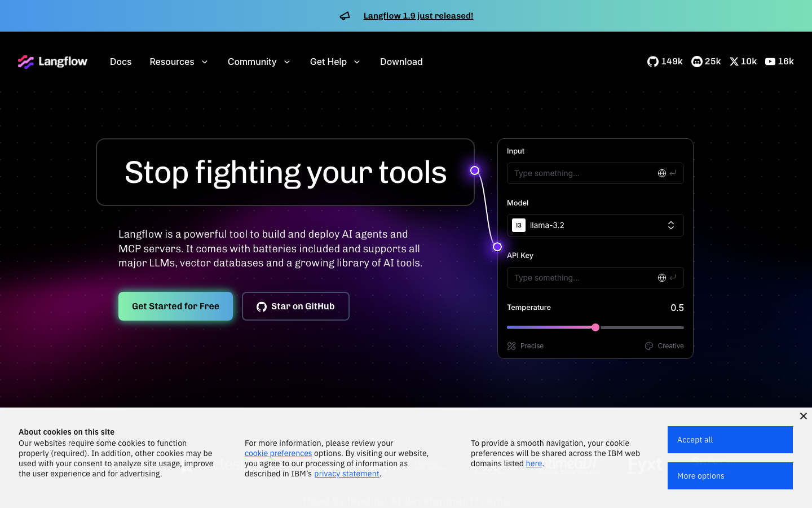Screen dimensions: 812x508
Task: Focus the API Key text field
Action: [595, 278]
